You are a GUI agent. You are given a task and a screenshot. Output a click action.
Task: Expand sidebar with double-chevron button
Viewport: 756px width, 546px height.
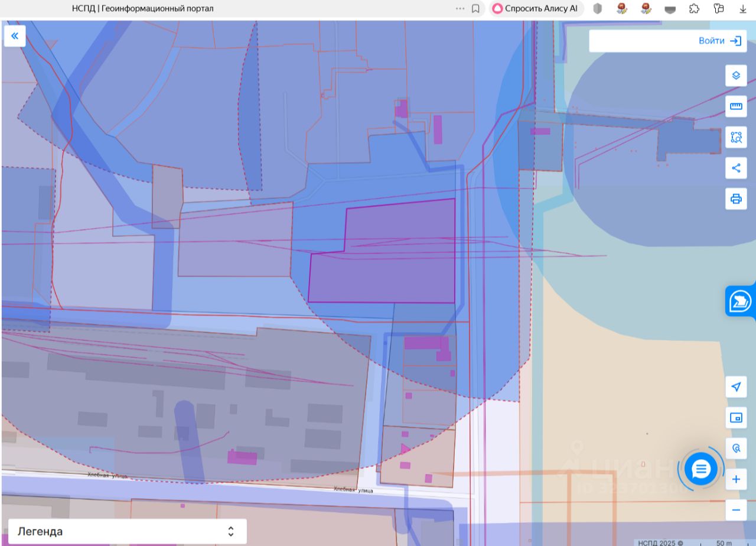tap(15, 36)
